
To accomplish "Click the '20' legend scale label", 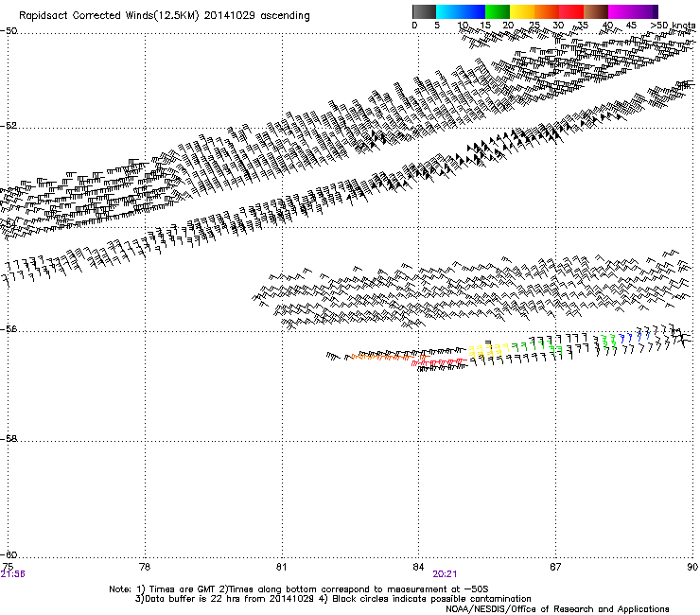I will (x=508, y=26).
